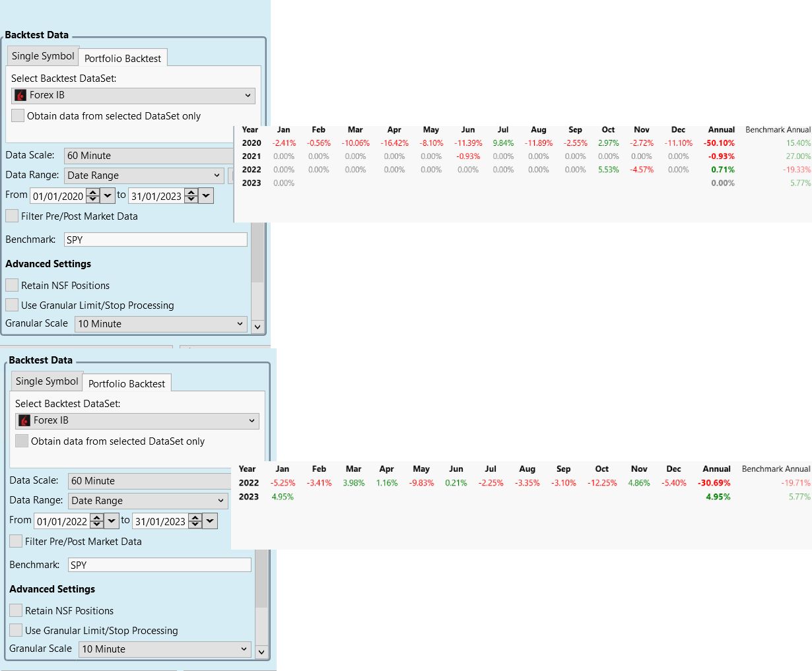This screenshot has width=812, height=671.
Task: Click the Forex IB icon in the upper DataSet selector
Action: point(20,96)
